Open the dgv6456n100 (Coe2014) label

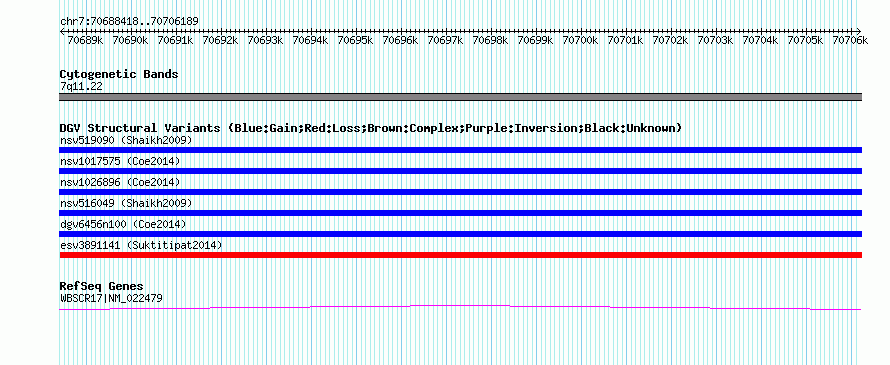(123, 224)
